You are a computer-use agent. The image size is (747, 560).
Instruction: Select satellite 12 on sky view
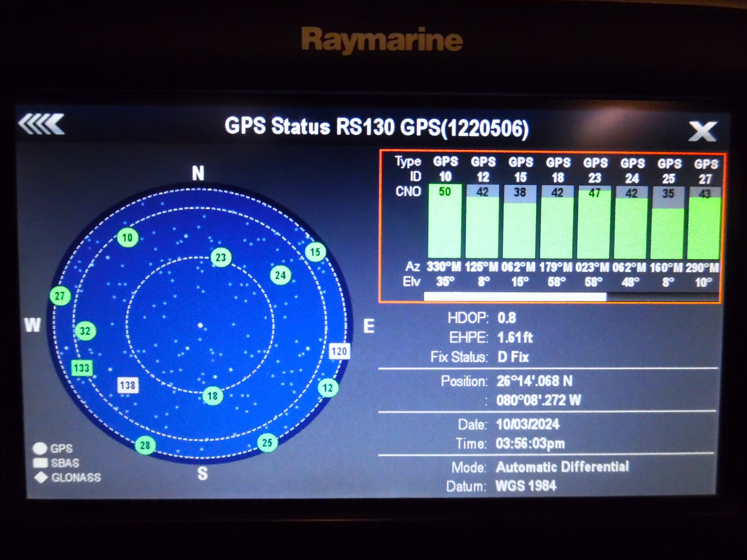(x=328, y=388)
